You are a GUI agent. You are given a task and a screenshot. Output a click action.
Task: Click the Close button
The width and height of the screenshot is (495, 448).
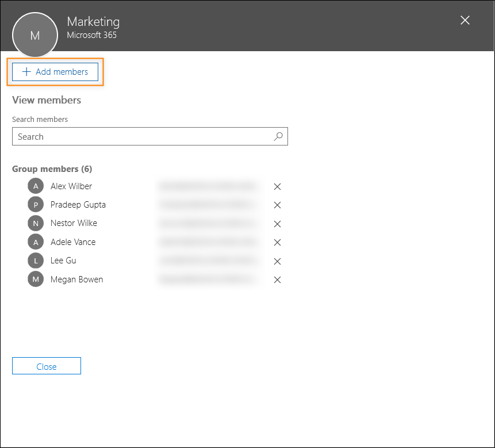coord(46,365)
